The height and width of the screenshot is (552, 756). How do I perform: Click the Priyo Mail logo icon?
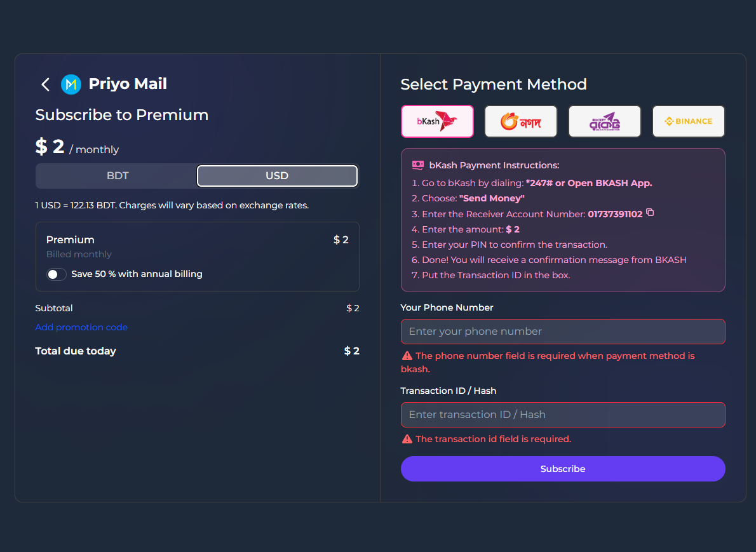pos(71,84)
